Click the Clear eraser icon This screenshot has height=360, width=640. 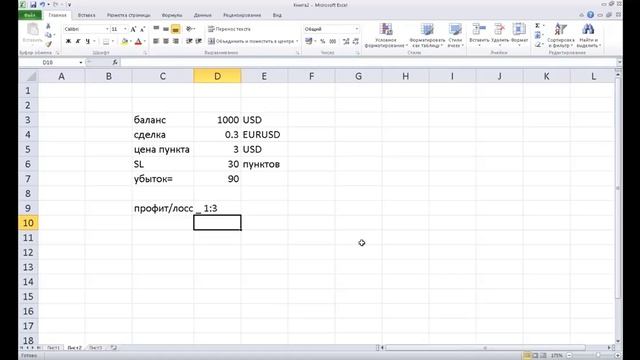tap(538, 44)
